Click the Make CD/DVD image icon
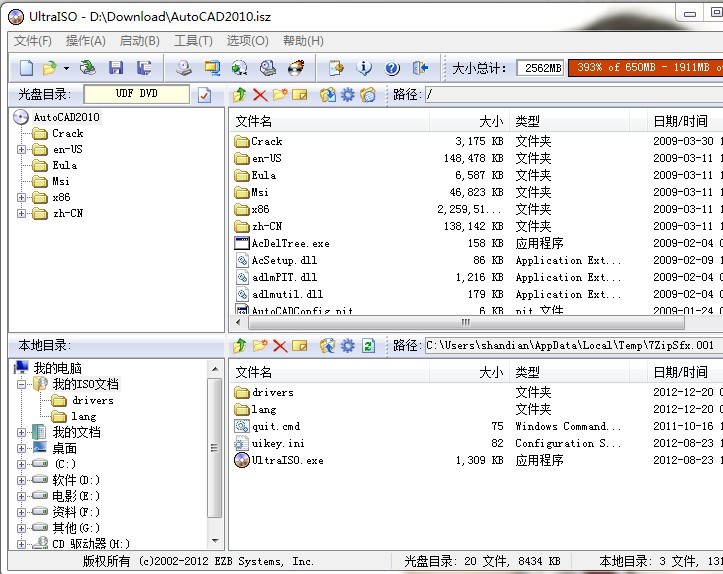The image size is (723, 574). click(184, 68)
